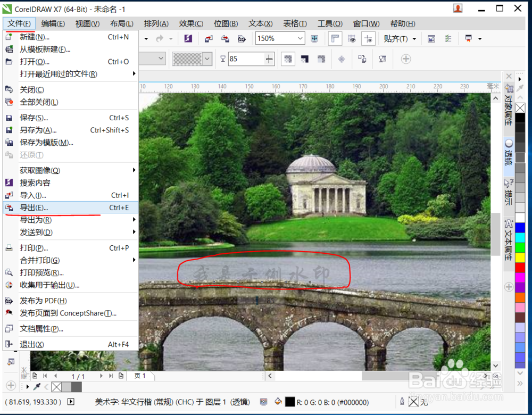This screenshot has height=415, width=532.
Task: Click the eyedropper in document palette
Action: coord(37,386)
